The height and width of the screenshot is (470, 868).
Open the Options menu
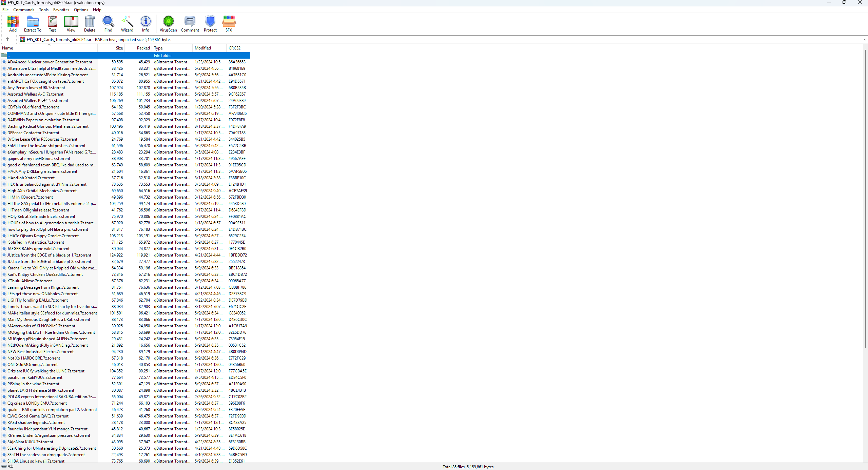pyautogui.click(x=81, y=10)
